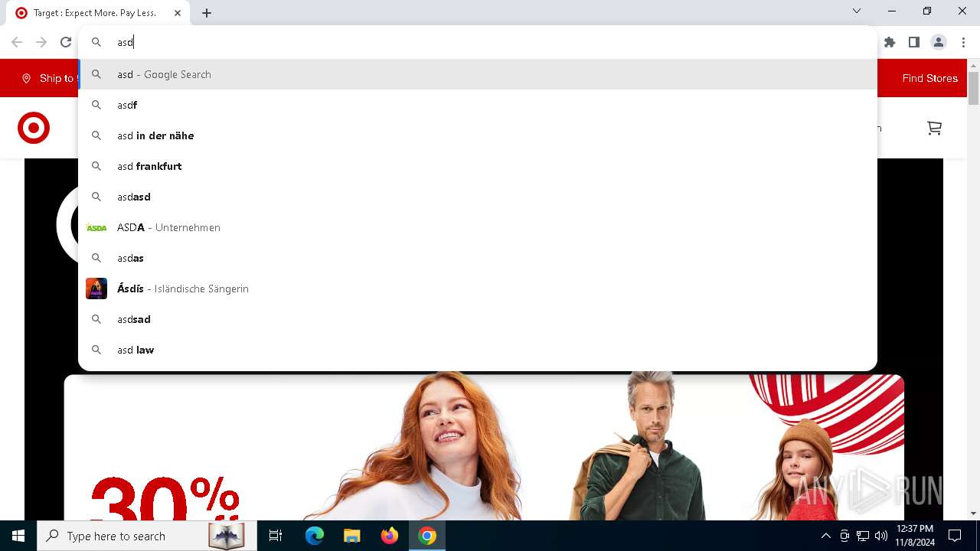Select 'Ásdís - Isländische Sängerin' suggestion
The height and width of the screenshot is (551, 980).
tap(478, 289)
